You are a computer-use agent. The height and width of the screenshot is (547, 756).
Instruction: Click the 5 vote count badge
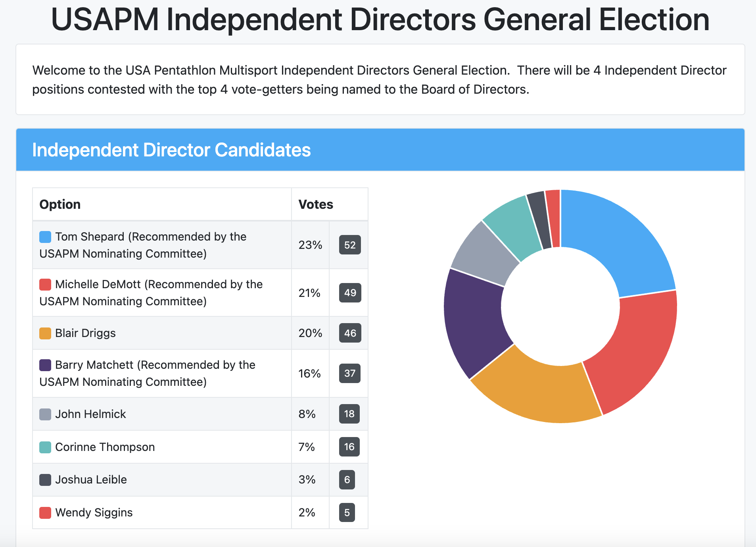pos(347,512)
